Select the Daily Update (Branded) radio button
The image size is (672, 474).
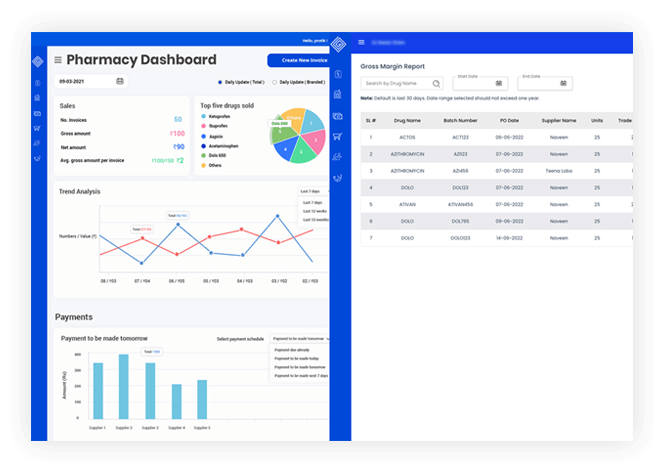pyautogui.click(x=276, y=82)
